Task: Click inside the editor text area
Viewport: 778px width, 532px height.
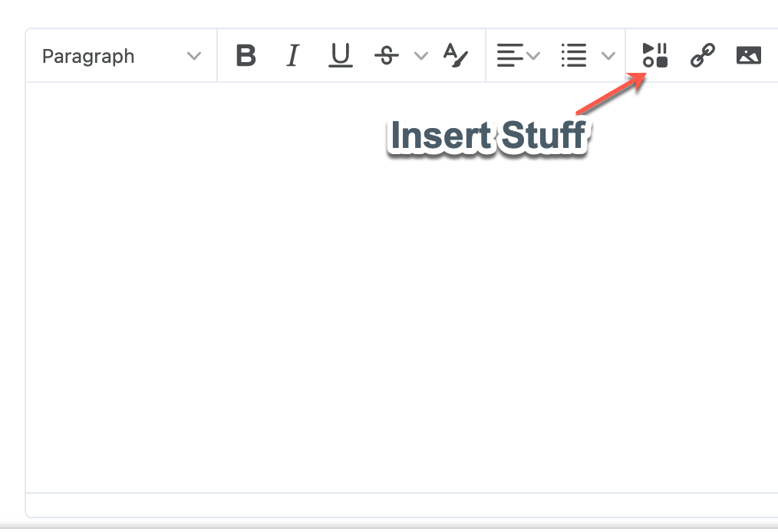Action: pyautogui.click(x=402, y=287)
